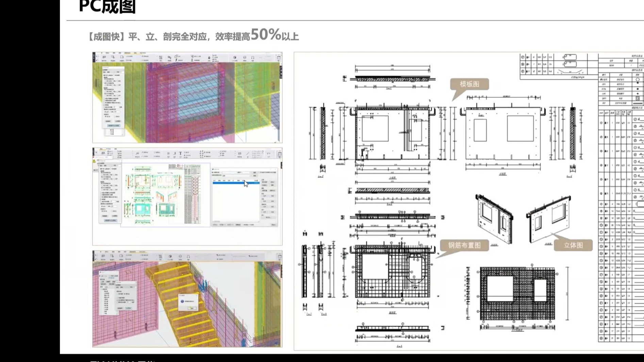Expand the root tree node in the stair component list
This screenshot has height=362, width=644.
(101, 289)
